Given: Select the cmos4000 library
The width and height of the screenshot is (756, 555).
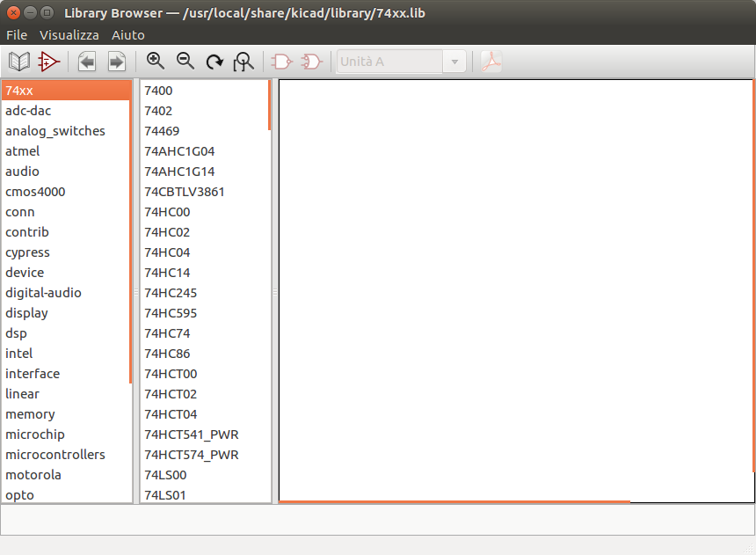Looking at the screenshot, I should point(35,192).
